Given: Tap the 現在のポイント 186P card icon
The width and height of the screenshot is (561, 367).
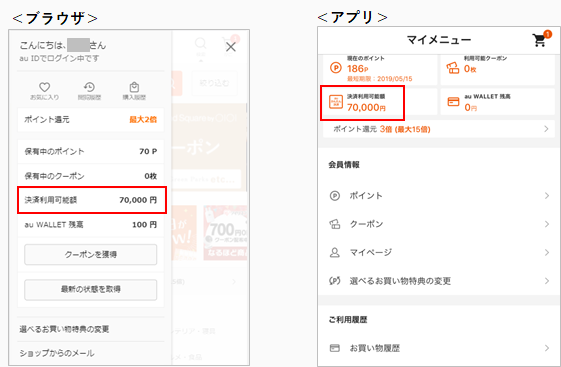Looking at the screenshot, I should [335, 68].
